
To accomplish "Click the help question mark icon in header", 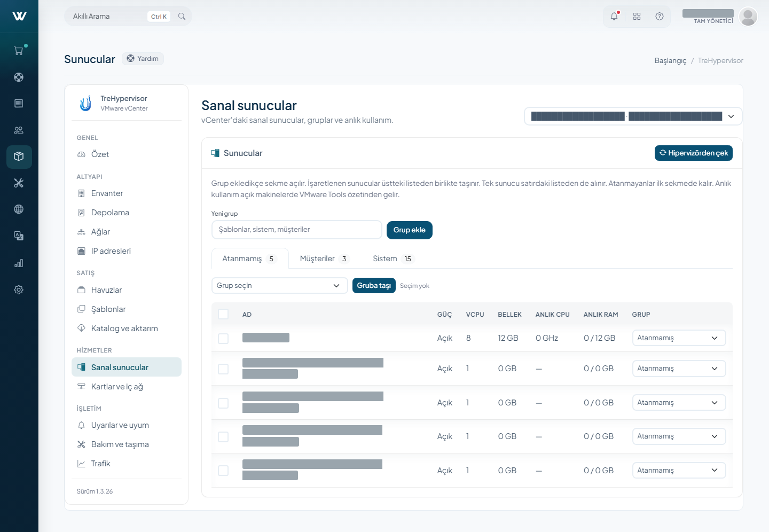I will 660,17.
